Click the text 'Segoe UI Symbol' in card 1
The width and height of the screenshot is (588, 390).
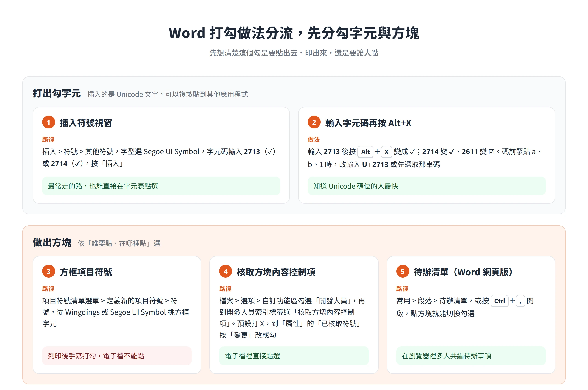click(171, 152)
